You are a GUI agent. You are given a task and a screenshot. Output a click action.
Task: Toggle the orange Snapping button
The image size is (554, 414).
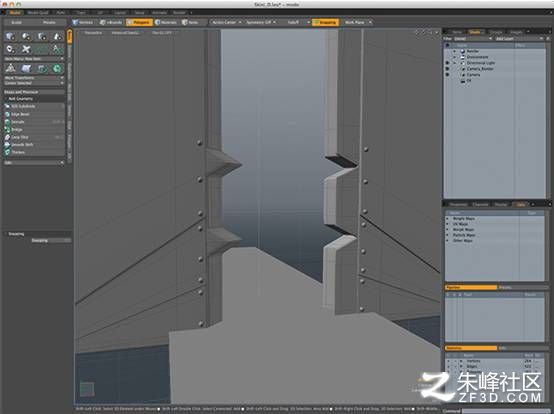click(x=325, y=22)
